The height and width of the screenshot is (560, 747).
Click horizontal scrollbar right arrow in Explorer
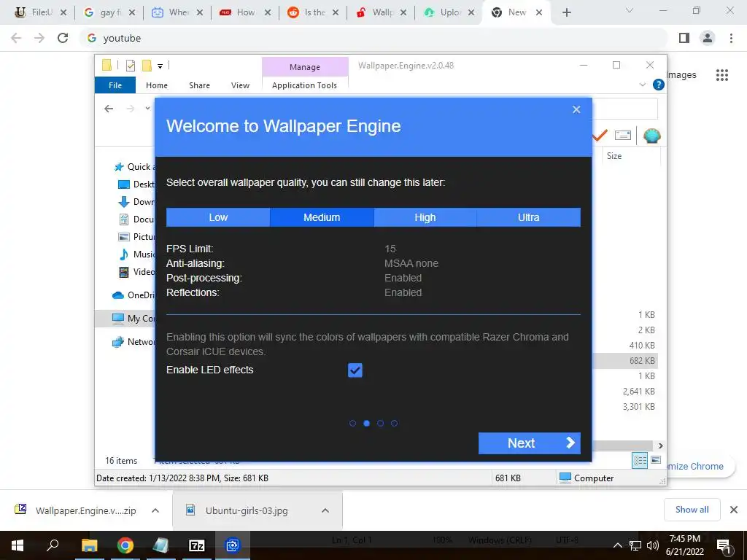coord(660,446)
